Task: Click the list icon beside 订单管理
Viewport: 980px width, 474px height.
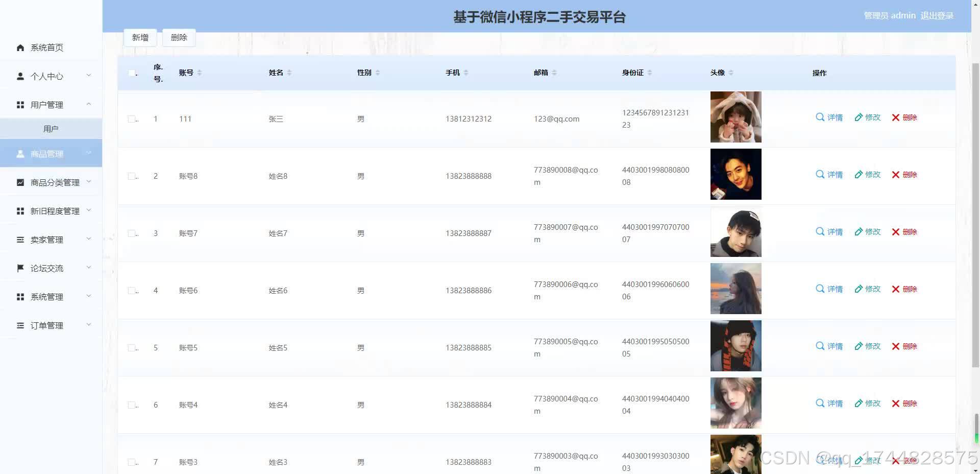Action: (20, 325)
